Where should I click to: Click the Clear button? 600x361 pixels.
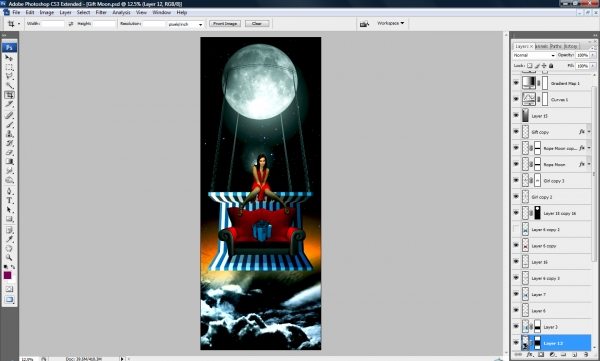coord(257,24)
